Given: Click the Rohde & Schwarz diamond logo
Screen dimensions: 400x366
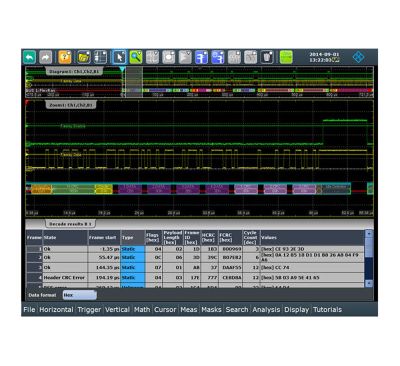Looking at the screenshot, I should pyautogui.click(x=359, y=57).
